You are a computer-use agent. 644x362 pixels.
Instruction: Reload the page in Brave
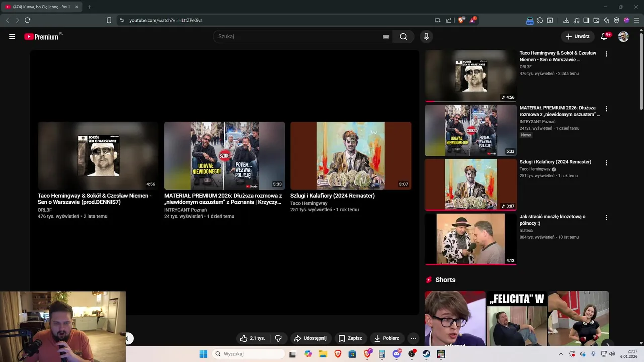click(27, 20)
